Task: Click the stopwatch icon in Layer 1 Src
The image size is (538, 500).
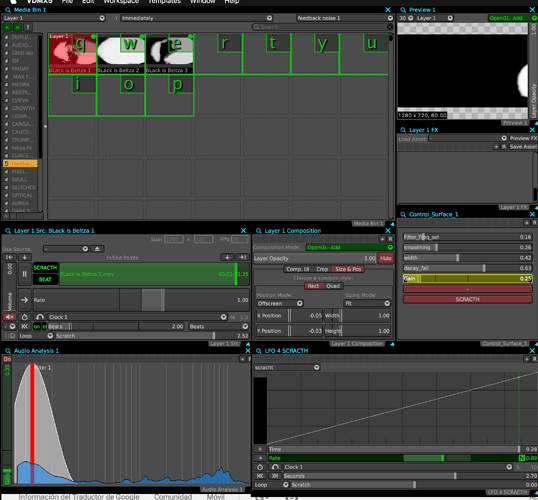Action: pyautogui.click(x=25, y=317)
